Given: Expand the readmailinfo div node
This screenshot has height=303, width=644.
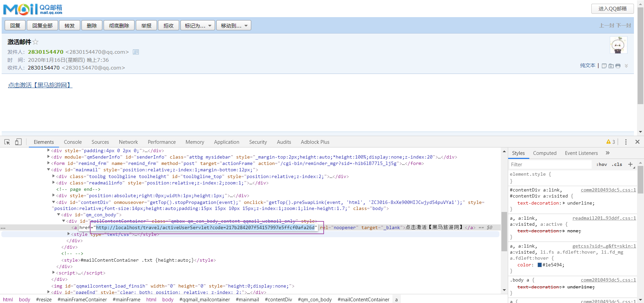Looking at the screenshot, I should tap(54, 183).
